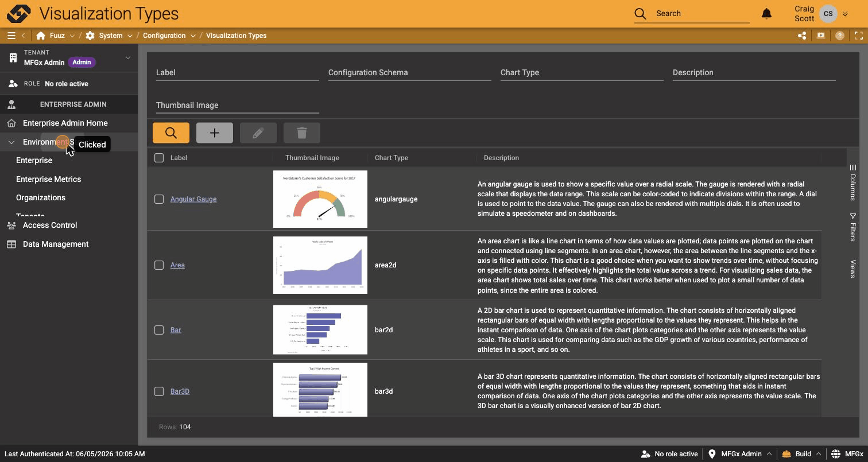Screen dimensions: 868x462
Task: Click the presentation screen icon beside help
Action: [821, 36]
